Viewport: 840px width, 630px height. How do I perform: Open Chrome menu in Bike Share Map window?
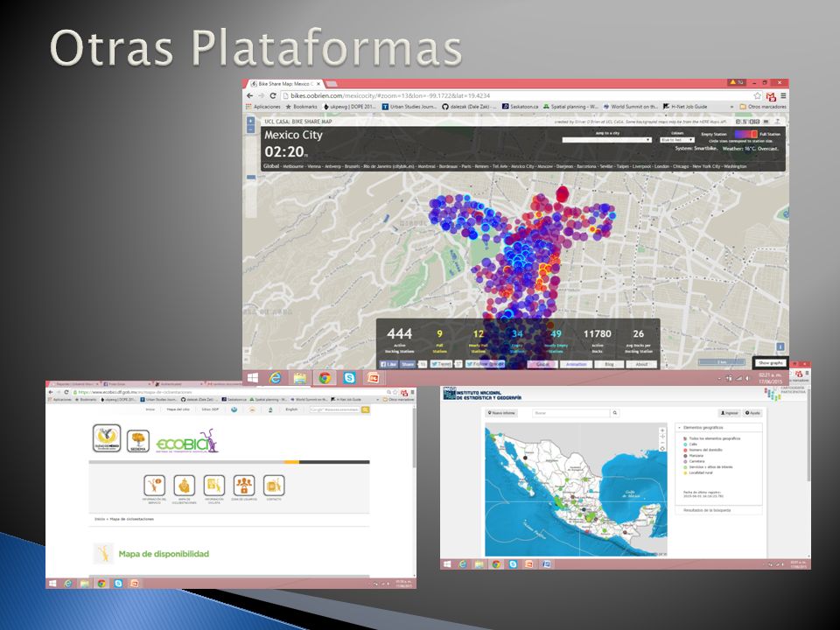[x=783, y=96]
